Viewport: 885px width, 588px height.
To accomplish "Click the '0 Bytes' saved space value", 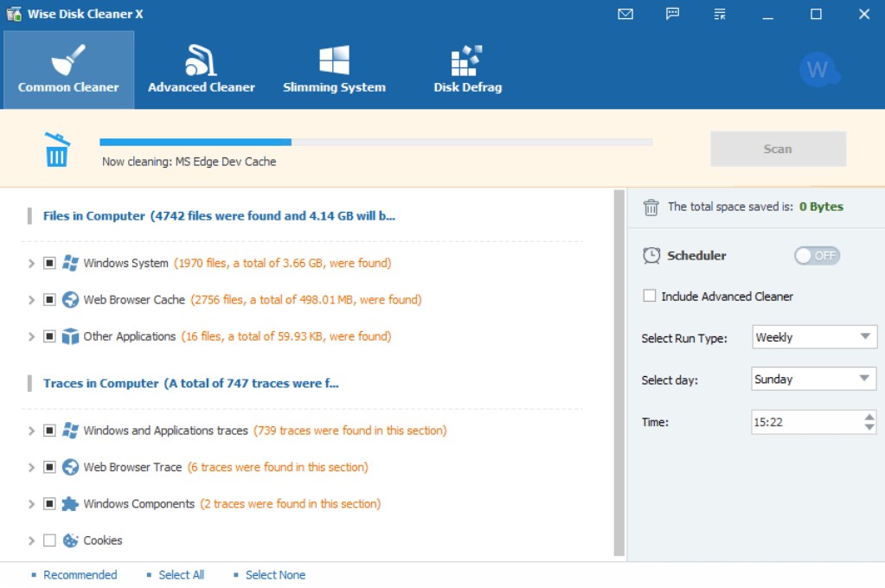I will (x=821, y=207).
